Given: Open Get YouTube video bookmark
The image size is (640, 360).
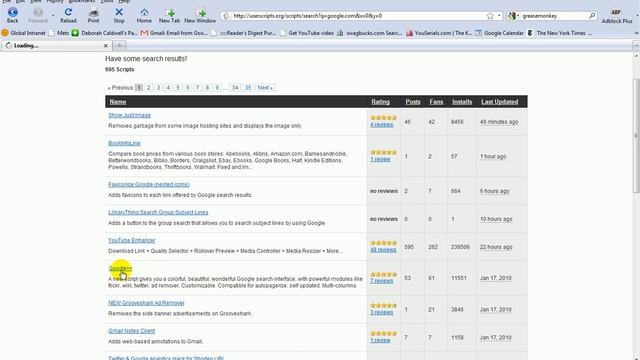Looking at the screenshot, I should pyautogui.click(x=307, y=33).
